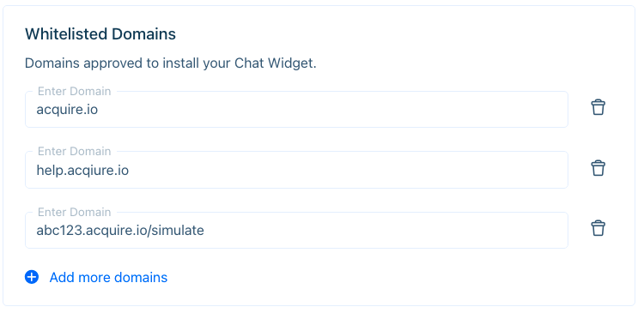
Task: Place cursor on the acquire.io text
Action: click(67, 110)
